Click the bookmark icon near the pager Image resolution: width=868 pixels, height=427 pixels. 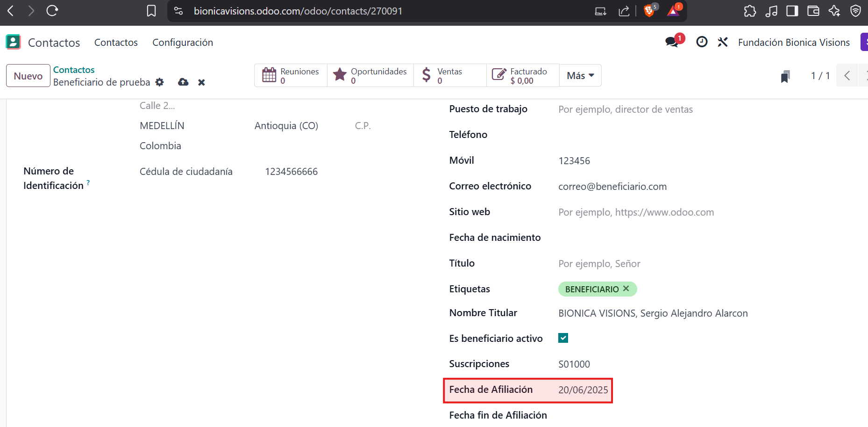point(785,76)
